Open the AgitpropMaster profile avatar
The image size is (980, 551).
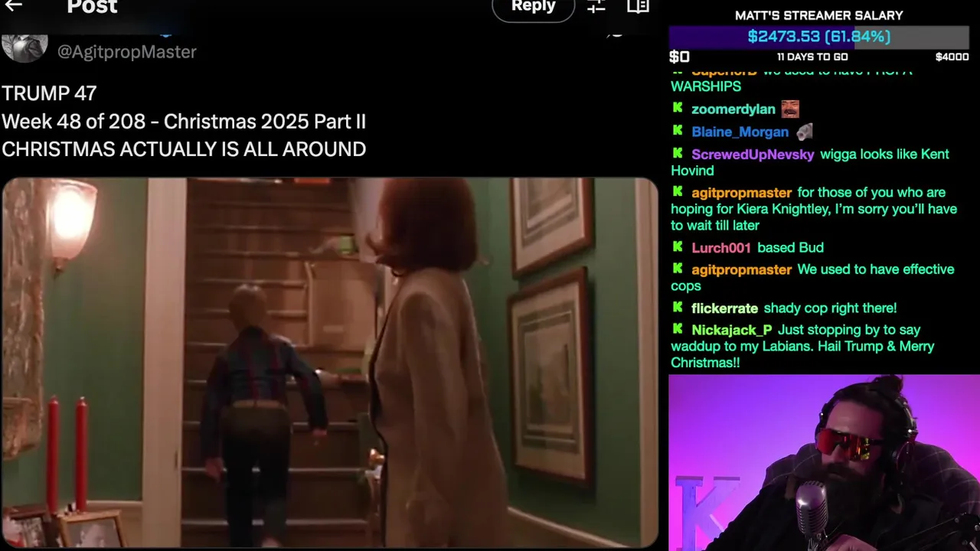pos(24,47)
